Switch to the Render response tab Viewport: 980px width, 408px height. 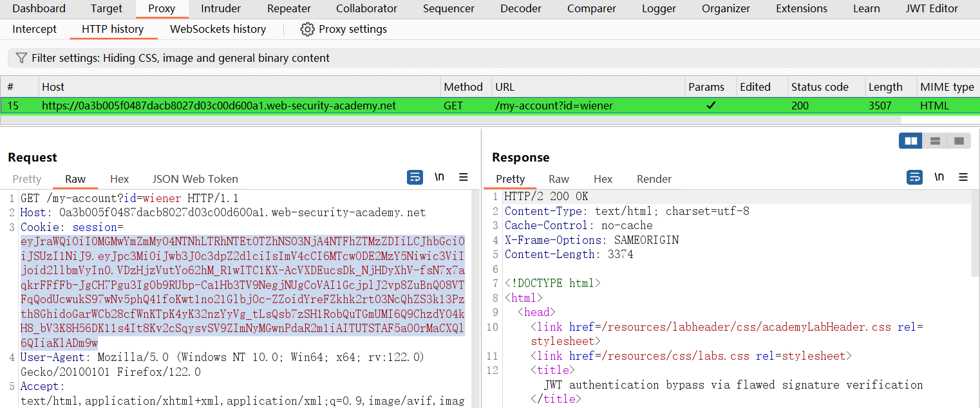tap(654, 179)
